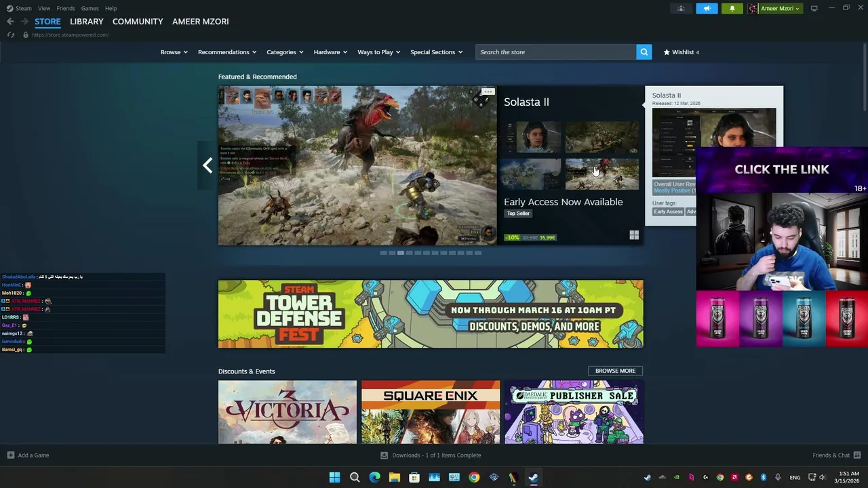The height and width of the screenshot is (488, 868).
Task: Open Microsoft Store from taskbar
Action: 414,477
